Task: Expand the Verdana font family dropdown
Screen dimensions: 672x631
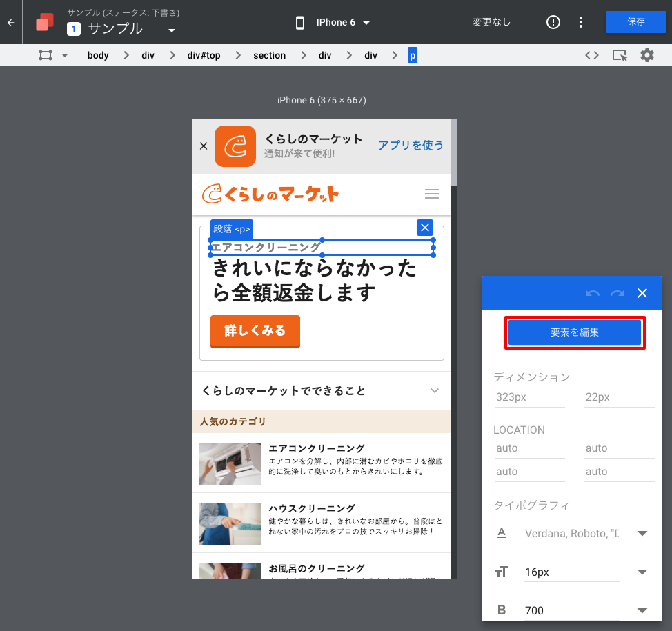Action: [x=642, y=533]
